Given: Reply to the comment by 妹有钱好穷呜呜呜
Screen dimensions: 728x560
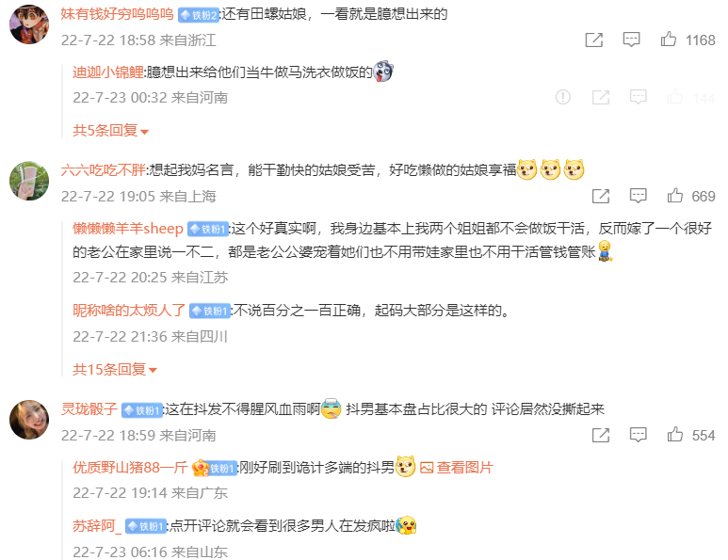Looking at the screenshot, I should click(631, 40).
